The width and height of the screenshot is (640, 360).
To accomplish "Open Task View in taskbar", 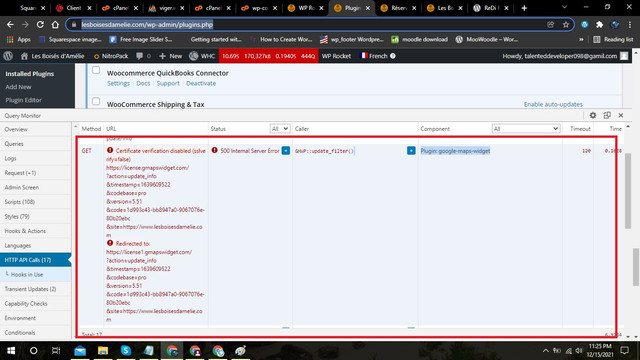I will [x=56, y=351].
